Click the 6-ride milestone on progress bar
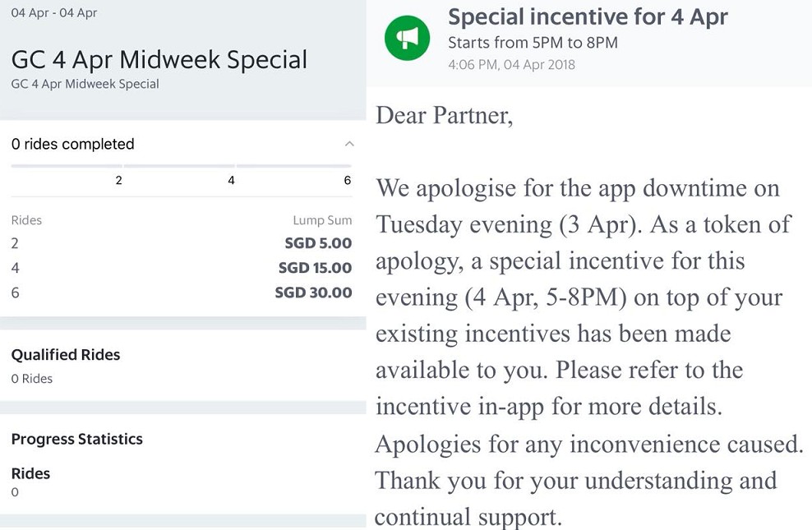 (x=347, y=180)
